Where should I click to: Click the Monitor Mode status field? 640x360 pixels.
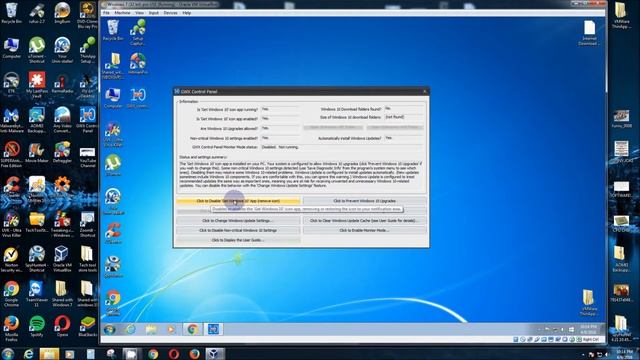pos(341,147)
